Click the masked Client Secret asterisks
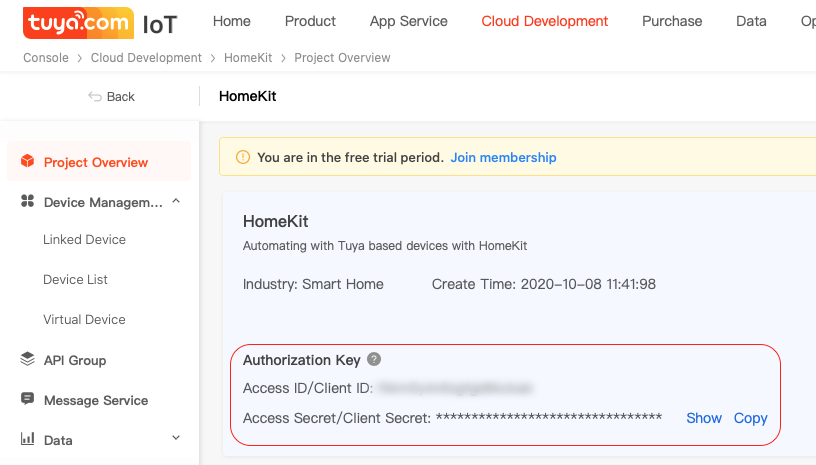Screen dimensions: 816x465 [x=549, y=417]
